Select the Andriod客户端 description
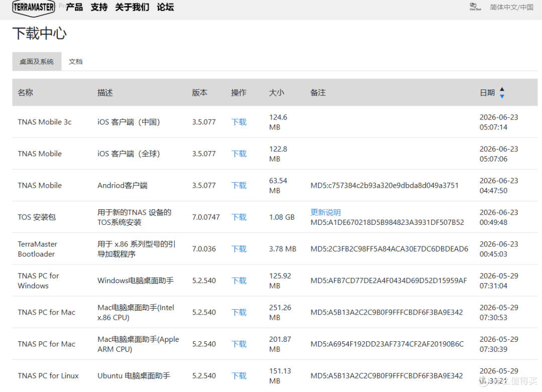This screenshot has height=392, width=542. [122, 186]
